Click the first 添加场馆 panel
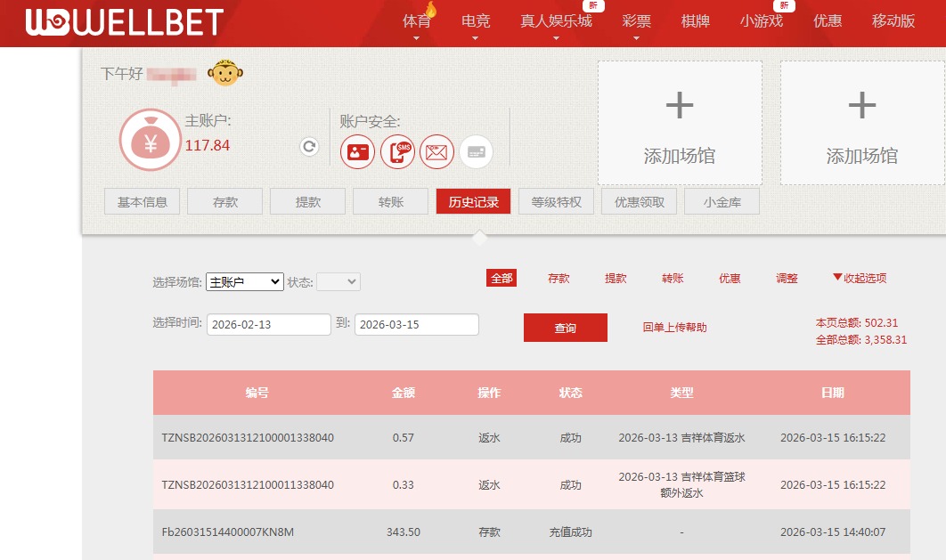 (x=679, y=122)
